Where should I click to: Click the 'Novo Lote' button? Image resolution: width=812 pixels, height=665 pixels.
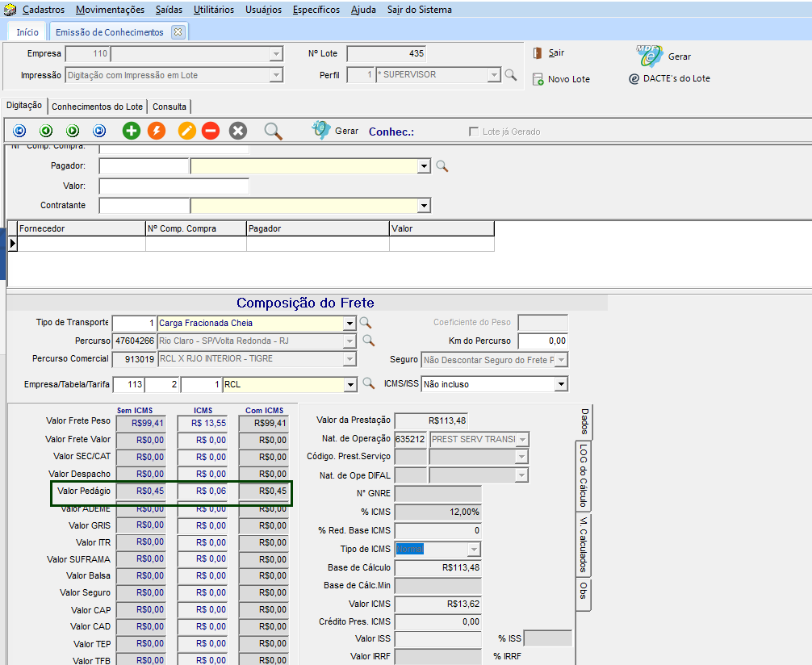tap(562, 79)
